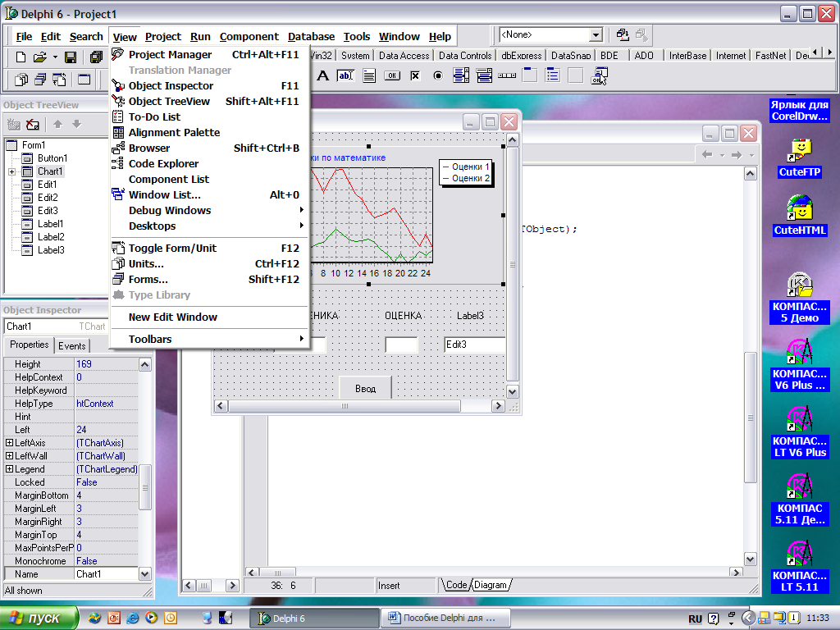This screenshot has height=630, width=840.
Task: Click the New Form toolbar icon
Action: click(84, 80)
